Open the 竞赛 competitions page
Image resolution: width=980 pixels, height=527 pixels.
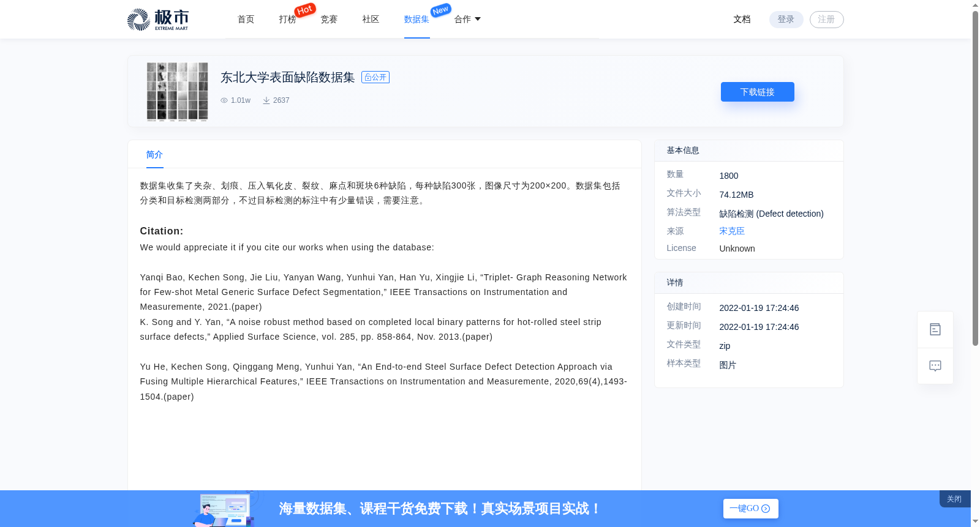[329, 20]
